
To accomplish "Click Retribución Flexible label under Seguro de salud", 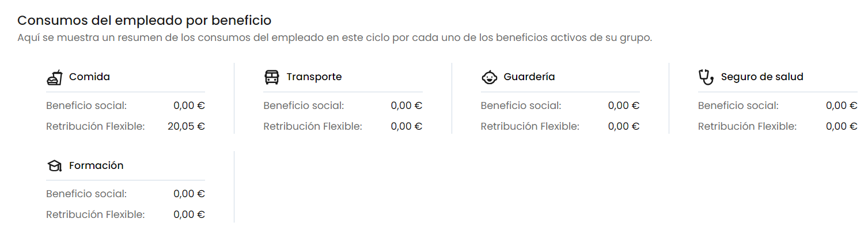I will point(747,126).
